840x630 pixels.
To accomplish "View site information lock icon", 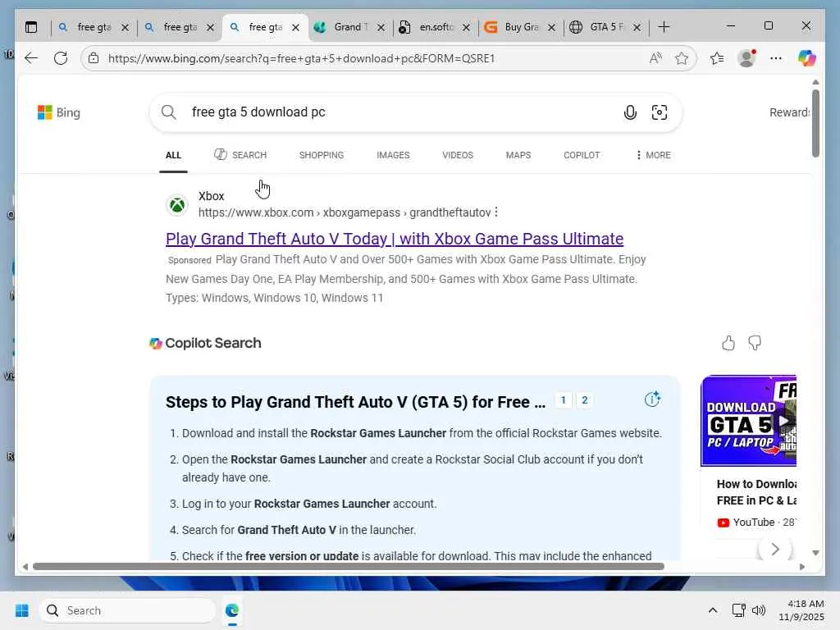I will pos(94,58).
